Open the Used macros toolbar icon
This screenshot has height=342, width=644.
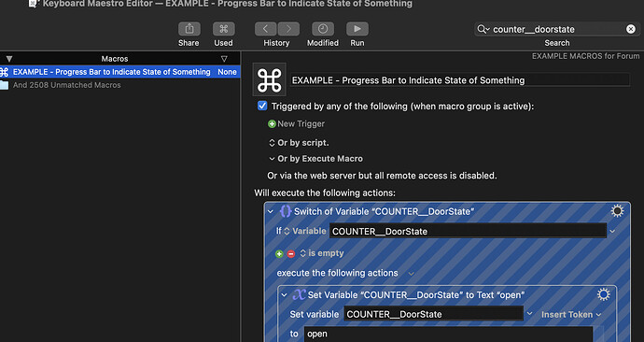click(223, 29)
